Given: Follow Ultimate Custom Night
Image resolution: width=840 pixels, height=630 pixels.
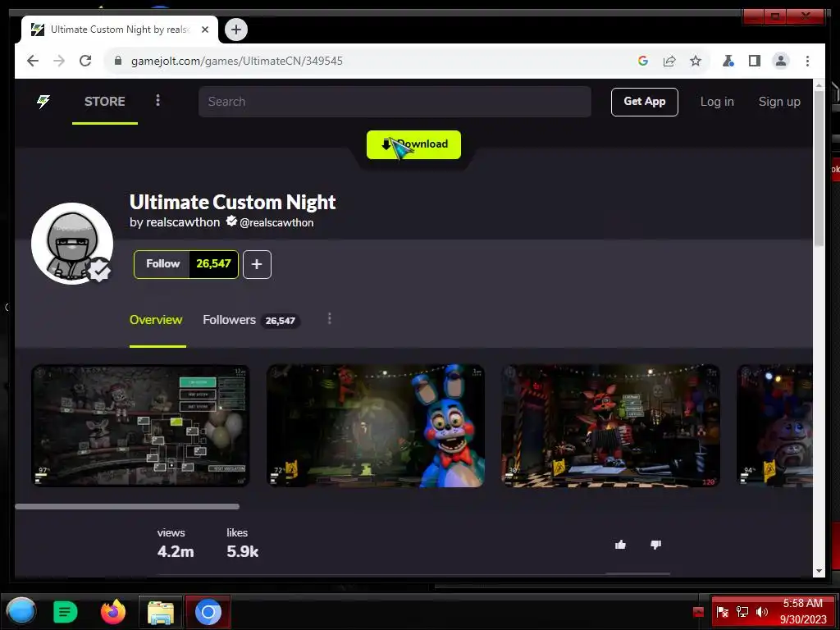Looking at the screenshot, I should click(162, 264).
